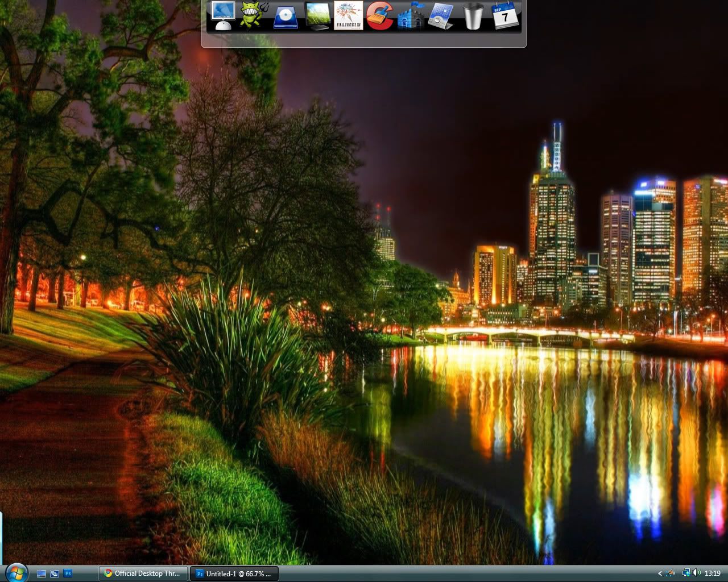
Task: Open the blue castle icon in dock
Action: [x=411, y=15]
